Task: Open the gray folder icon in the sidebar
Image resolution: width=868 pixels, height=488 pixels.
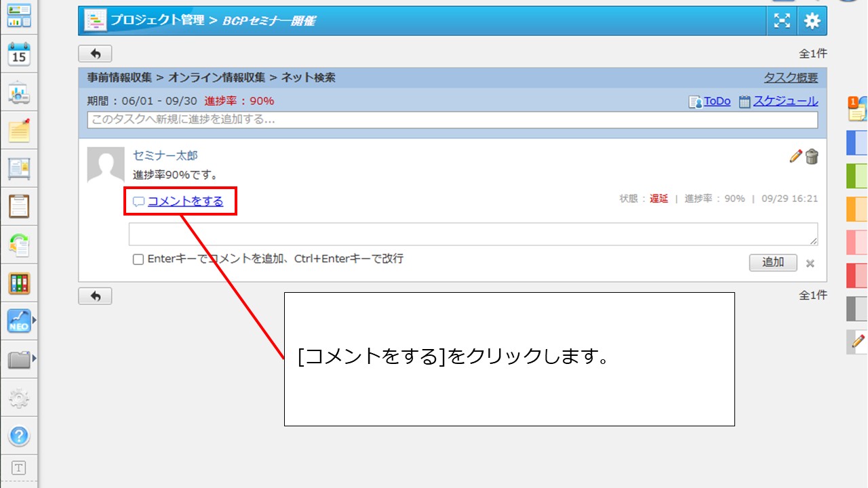Action: pos(19,359)
